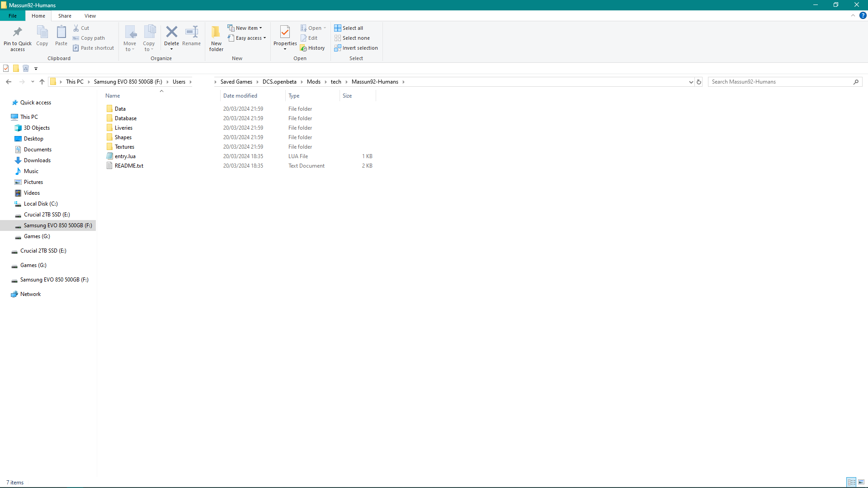Open Local Disk (C:)
The image size is (868, 488).
coord(41,204)
